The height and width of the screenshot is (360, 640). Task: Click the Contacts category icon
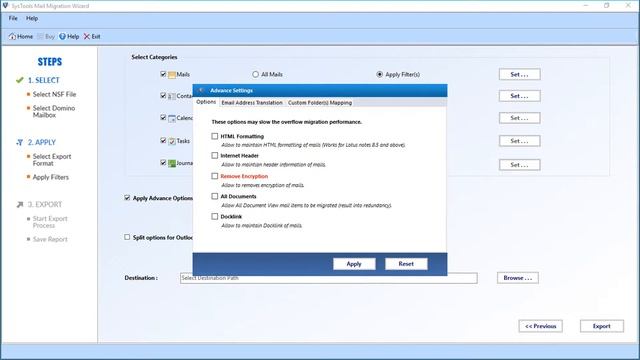point(172,96)
